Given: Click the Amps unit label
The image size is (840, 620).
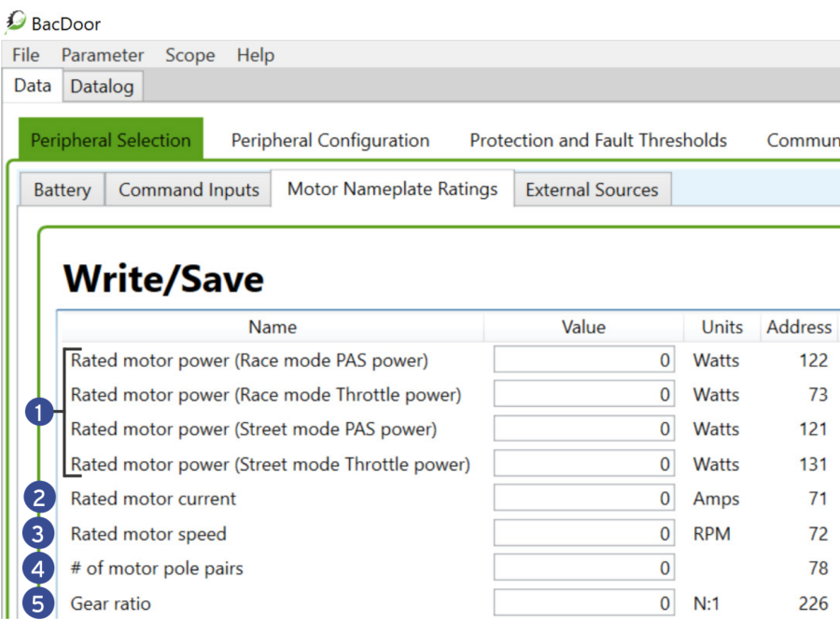Looking at the screenshot, I should [x=716, y=499].
